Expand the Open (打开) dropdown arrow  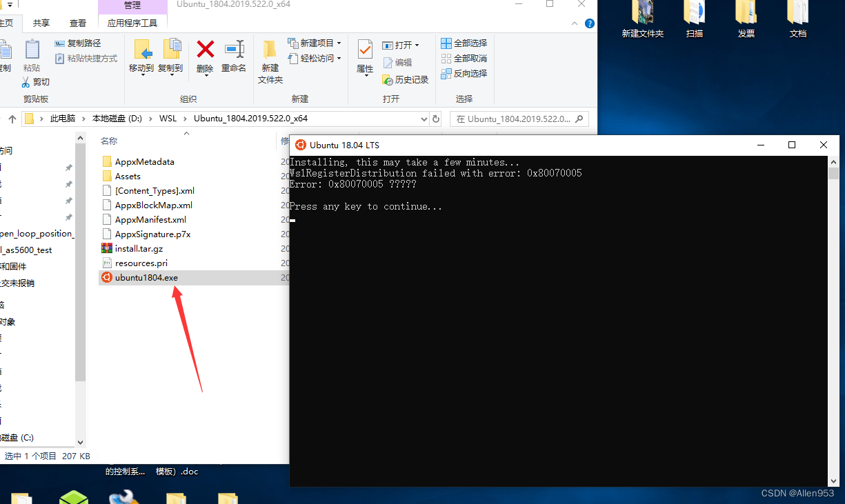click(418, 44)
